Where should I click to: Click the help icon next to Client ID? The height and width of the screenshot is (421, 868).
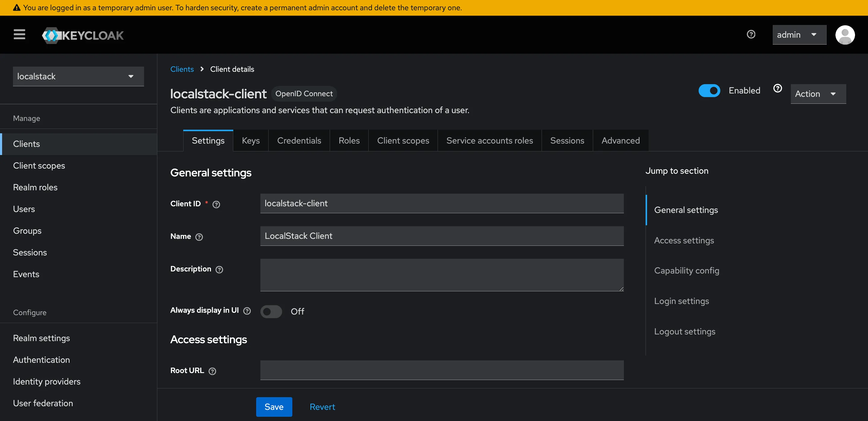tap(216, 204)
